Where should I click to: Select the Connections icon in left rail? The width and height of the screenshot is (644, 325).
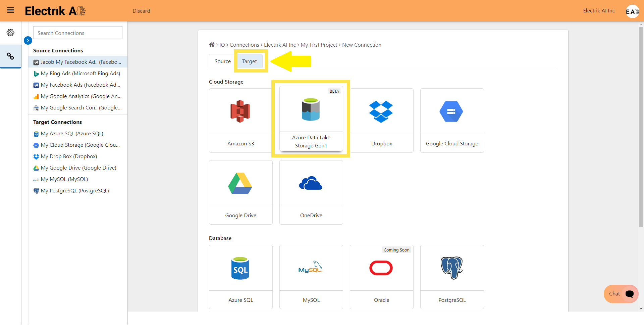point(10,56)
